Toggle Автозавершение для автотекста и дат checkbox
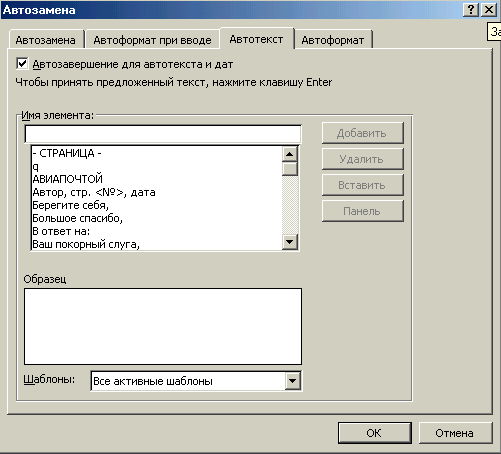Screen dimensions: 501x454 click(x=22, y=64)
